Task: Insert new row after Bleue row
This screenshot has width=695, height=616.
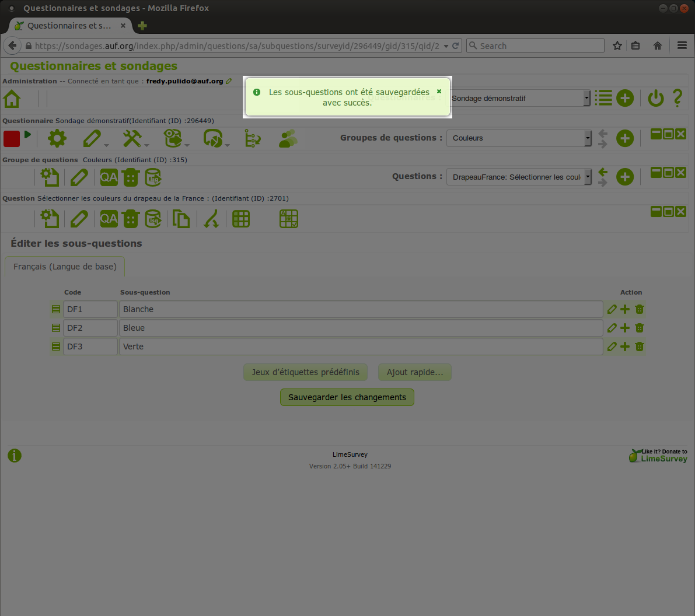Action: [625, 328]
